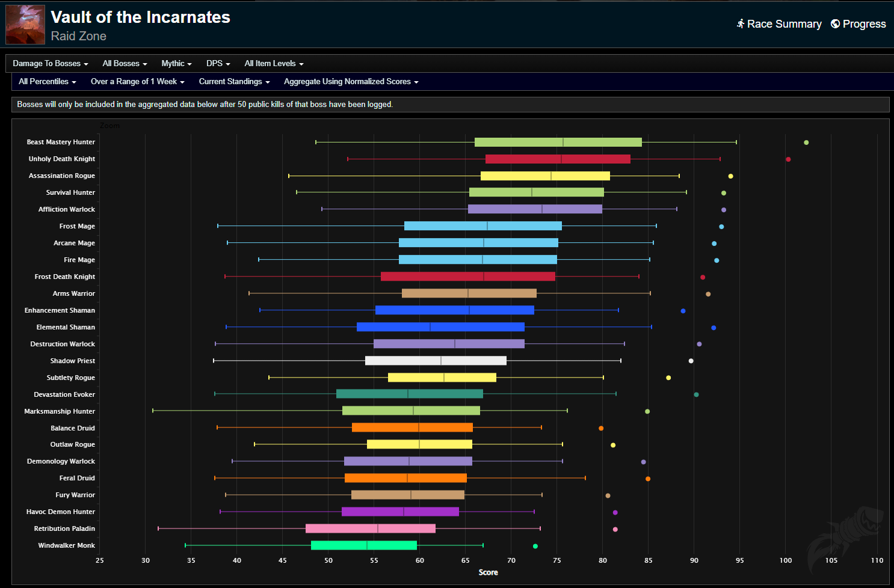Image resolution: width=894 pixels, height=588 pixels.
Task: Expand Aggregate Using Normalized Scores menu
Action: [x=351, y=82]
